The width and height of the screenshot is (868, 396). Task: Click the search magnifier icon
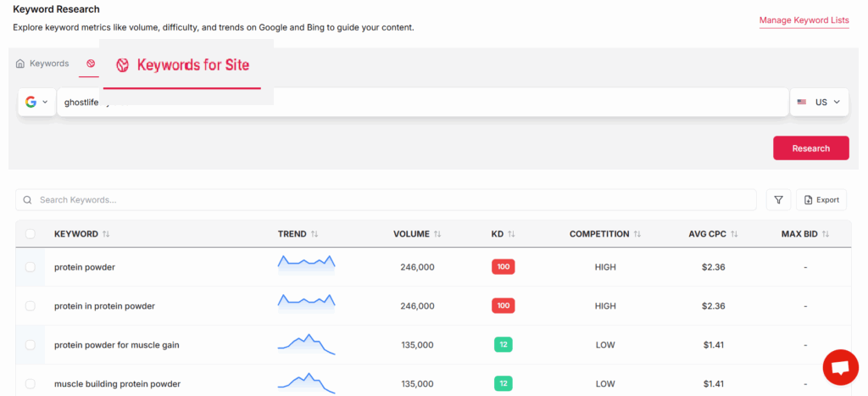point(28,200)
